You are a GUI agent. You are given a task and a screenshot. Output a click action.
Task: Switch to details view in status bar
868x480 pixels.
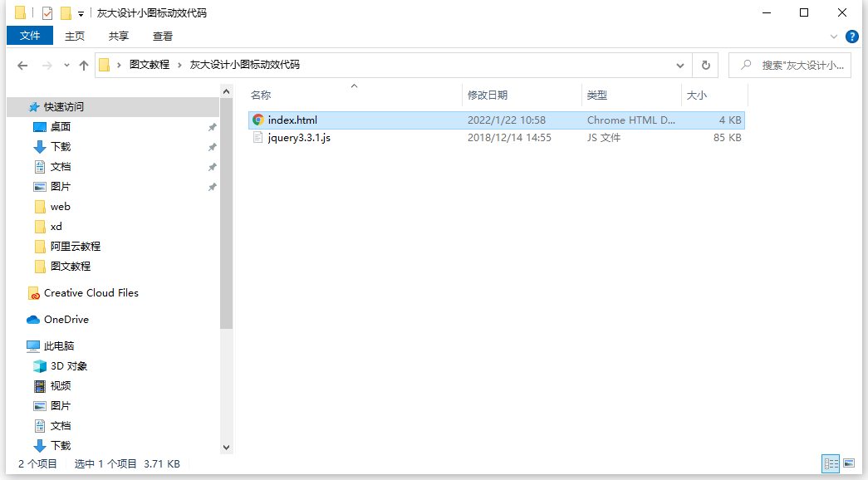pos(831,463)
